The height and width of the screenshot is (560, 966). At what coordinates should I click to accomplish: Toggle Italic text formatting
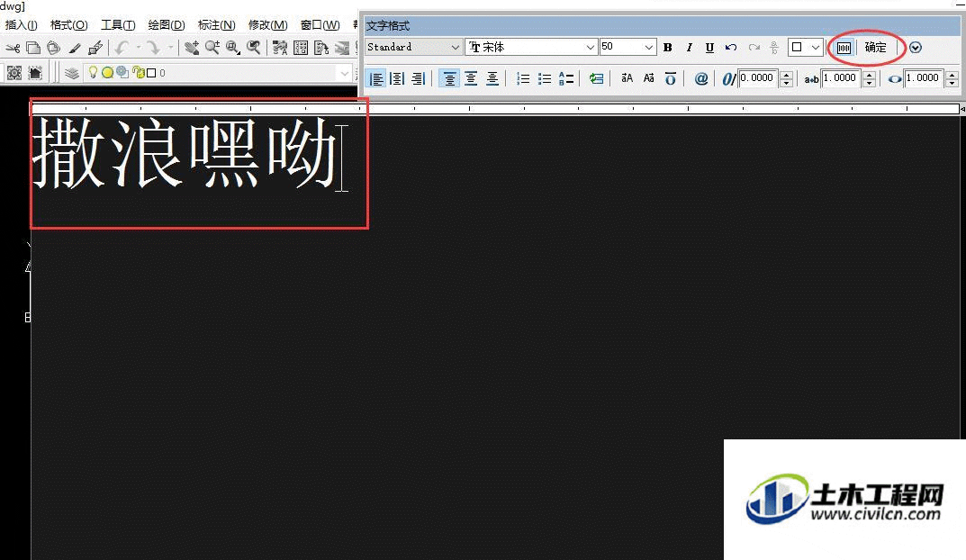pyautogui.click(x=689, y=48)
